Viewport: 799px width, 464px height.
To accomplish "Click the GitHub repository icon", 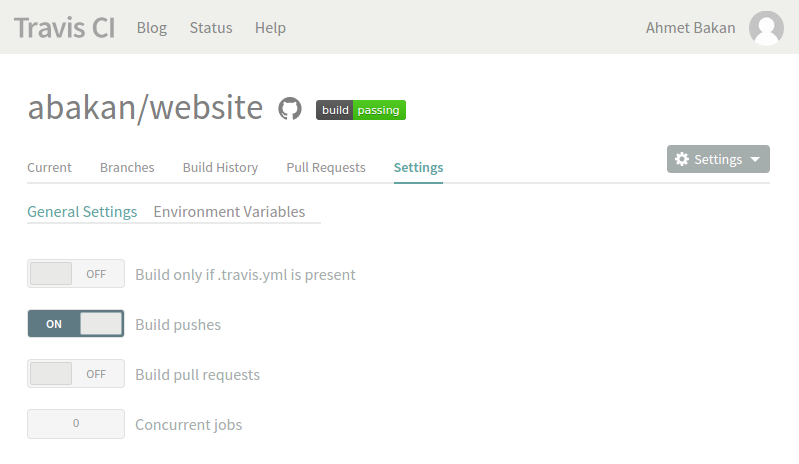I will coord(290,109).
